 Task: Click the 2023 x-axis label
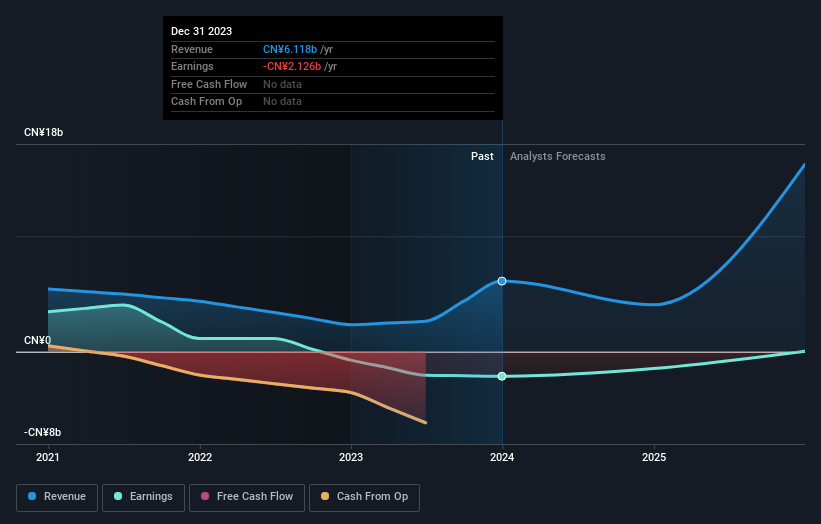[x=351, y=458]
